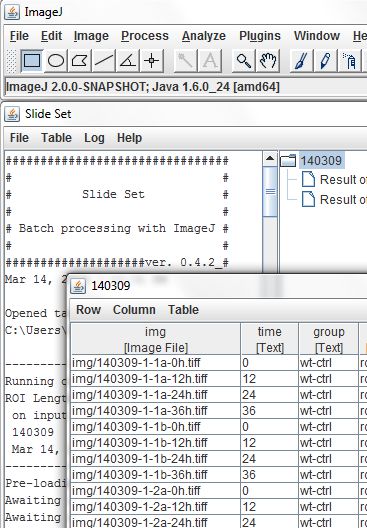Select time cell 12 in 1-1b-12h row
This screenshot has height=528, width=367.
pyautogui.click(x=269, y=442)
